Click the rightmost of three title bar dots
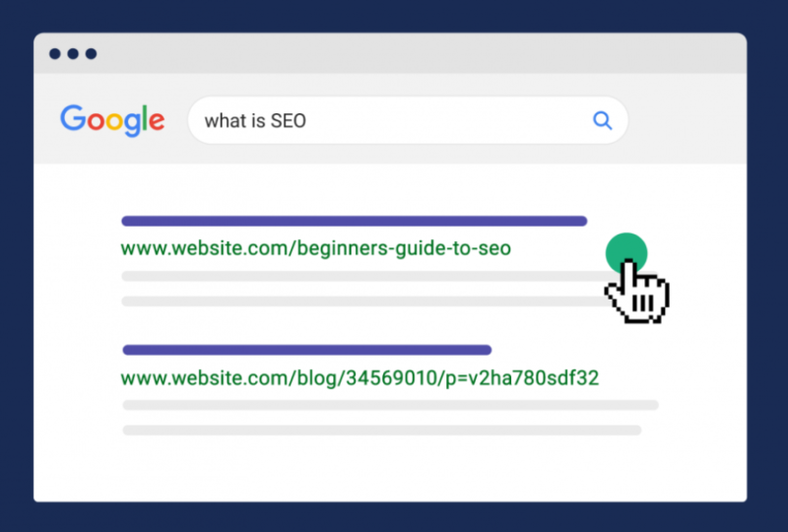The width and height of the screenshot is (788, 532). click(x=91, y=54)
